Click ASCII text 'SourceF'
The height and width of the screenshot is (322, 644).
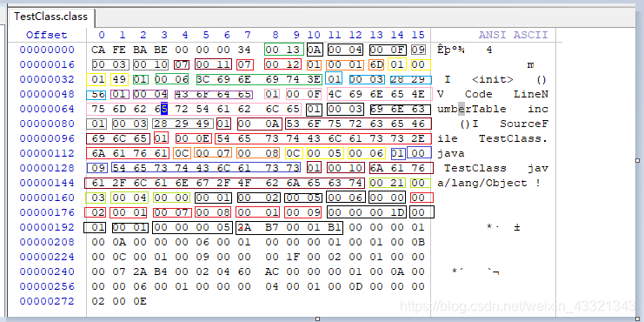pyautogui.click(x=524, y=124)
